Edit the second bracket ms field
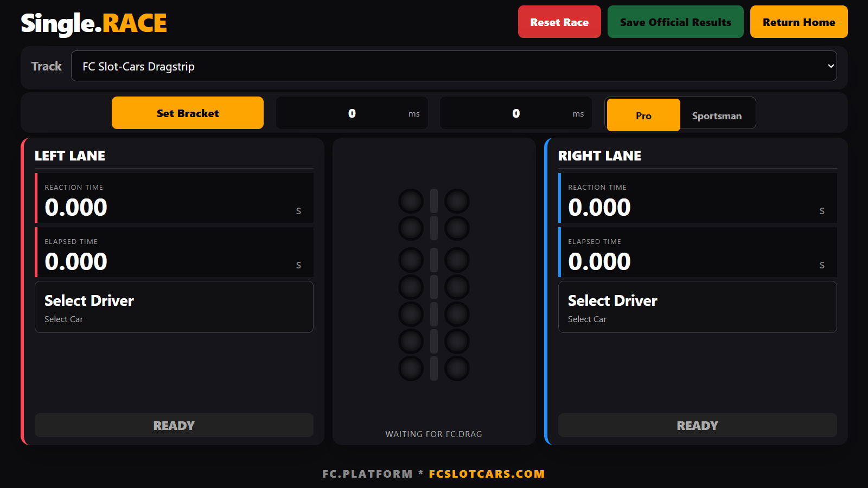Image resolution: width=868 pixels, height=488 pixels. point(516,113)
